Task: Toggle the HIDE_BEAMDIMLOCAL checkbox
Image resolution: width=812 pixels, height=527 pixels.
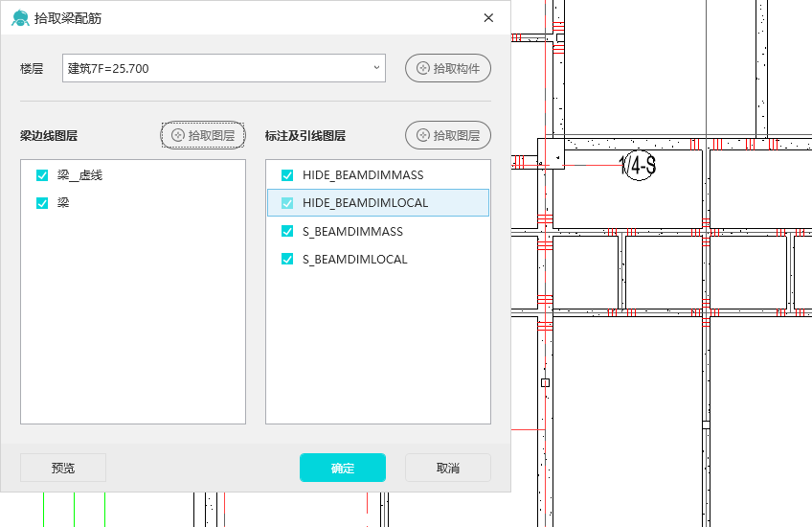Action: tap(287, 203)
